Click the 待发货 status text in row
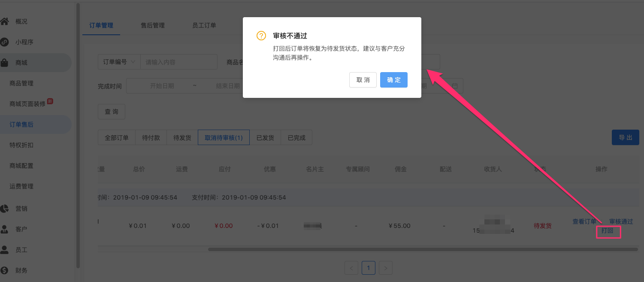This screenshot has width=644, height=282. pyautogui.click(x=543, y=226)
